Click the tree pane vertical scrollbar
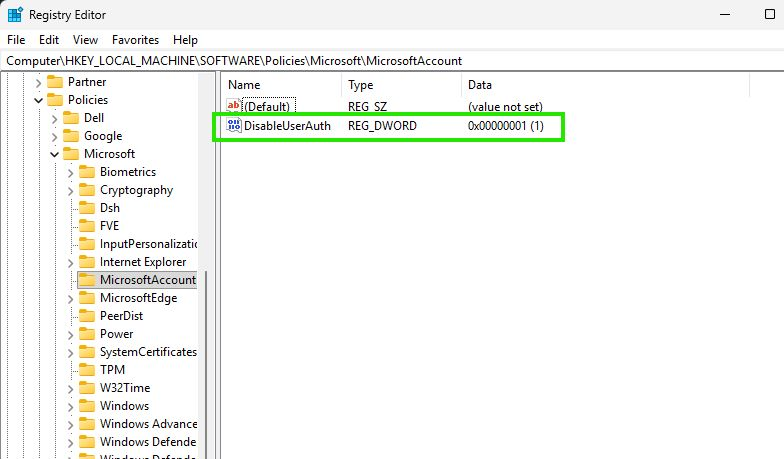Viewport: 784px width, 459px height. (x=206, y=360)
